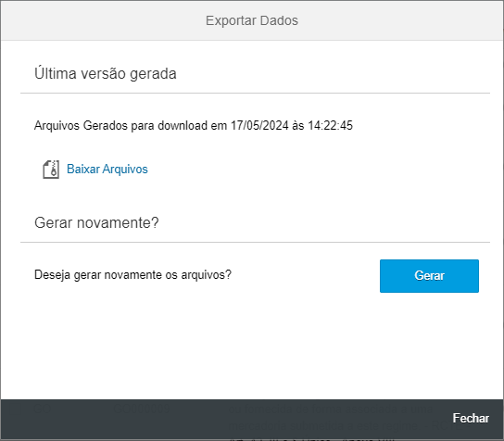Click the divider line under Gerar novamente?
Image resolution: width=504 pixels, height=441 pixels.
[255, 242]
